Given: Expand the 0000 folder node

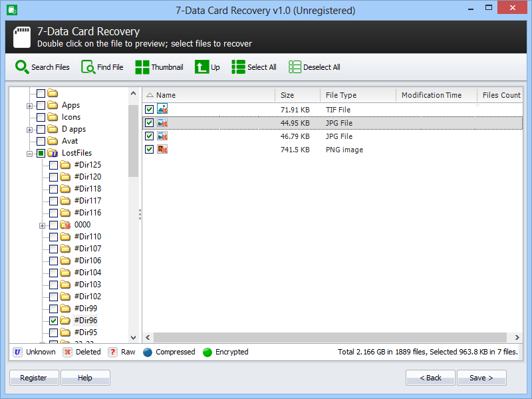Looking at the screenshot, I should (42, 224).
